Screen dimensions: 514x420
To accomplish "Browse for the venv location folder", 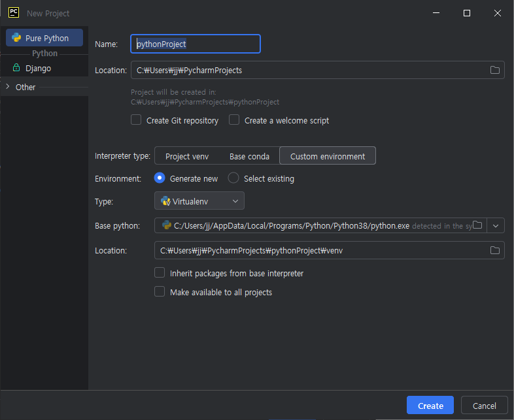I will point(494,250).
